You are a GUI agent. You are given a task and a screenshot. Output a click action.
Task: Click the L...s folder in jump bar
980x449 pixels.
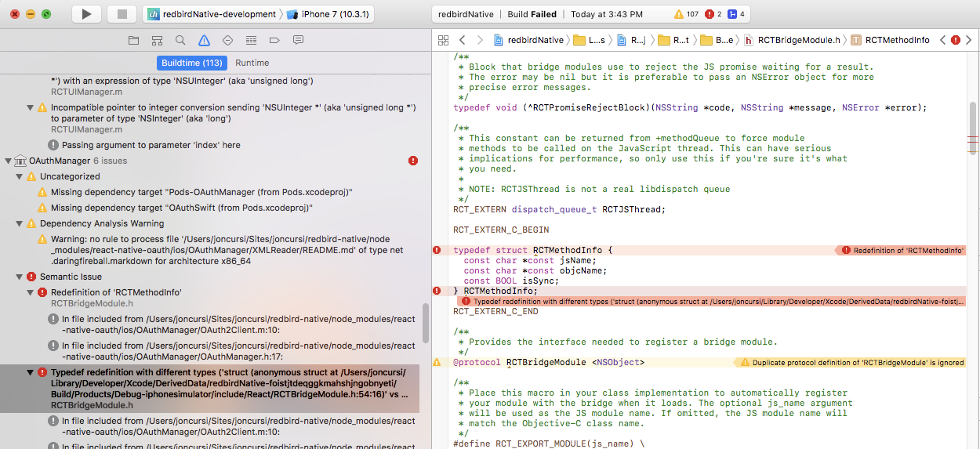pos(590,40)
